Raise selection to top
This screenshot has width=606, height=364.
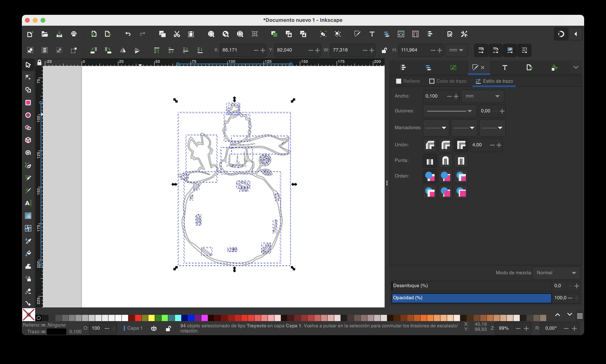(156, 50)
